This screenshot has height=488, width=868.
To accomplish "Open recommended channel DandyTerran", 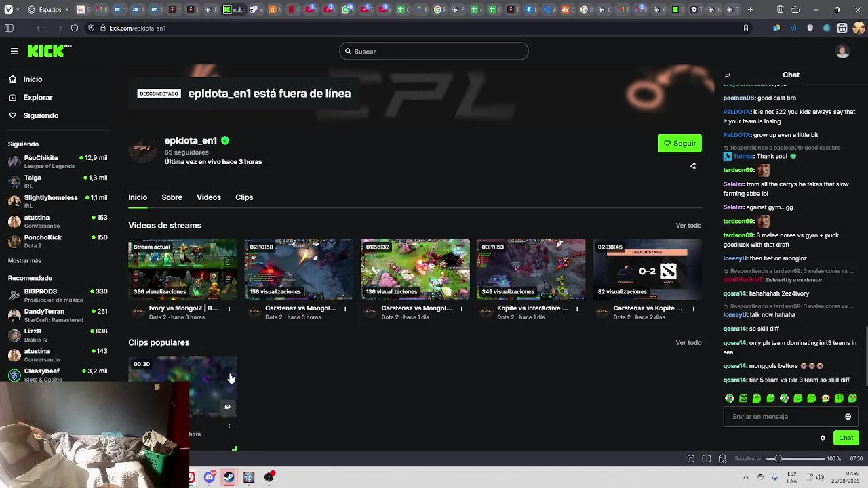I will (59, 315).
